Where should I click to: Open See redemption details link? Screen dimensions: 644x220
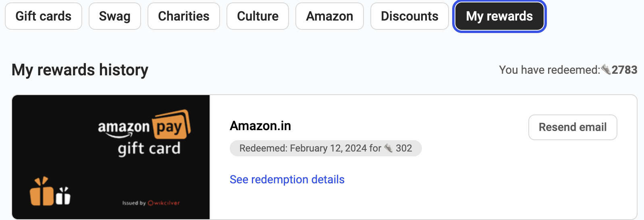point(287,179)
